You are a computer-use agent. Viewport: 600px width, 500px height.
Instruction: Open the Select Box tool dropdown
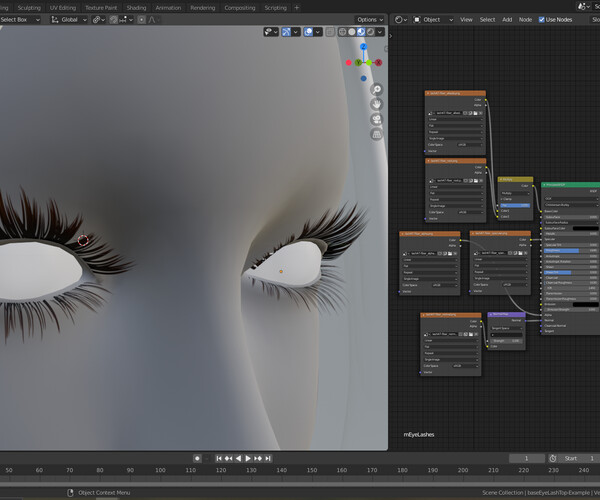pyautogui.click(x=20, y=20)
